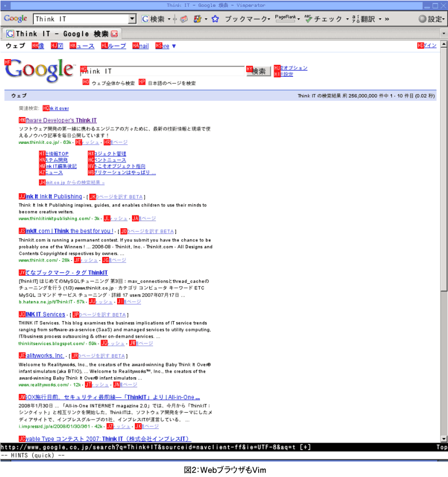Click the ログイン sign-in link at top right
Viewport: 448px width, 477px height.
pyautogui.click(x=427, y=45)
